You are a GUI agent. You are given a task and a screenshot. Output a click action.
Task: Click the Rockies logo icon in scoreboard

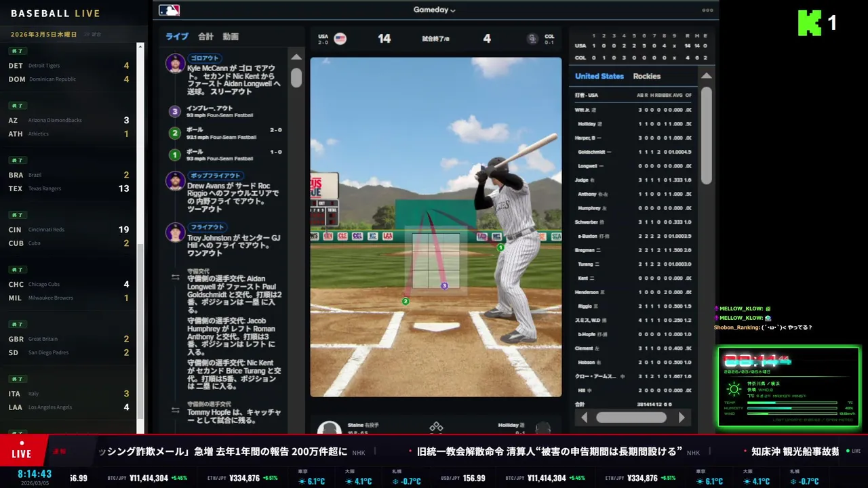(532, 39)
